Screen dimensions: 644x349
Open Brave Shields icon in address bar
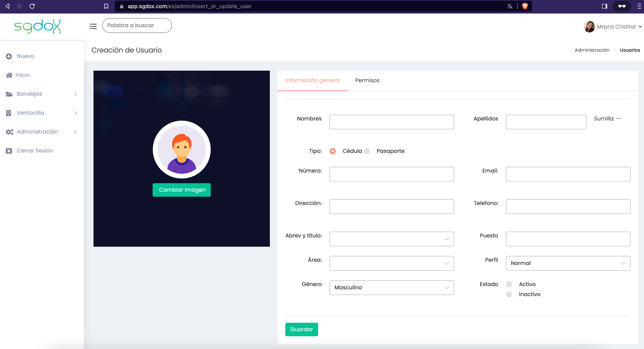(525, 6)
